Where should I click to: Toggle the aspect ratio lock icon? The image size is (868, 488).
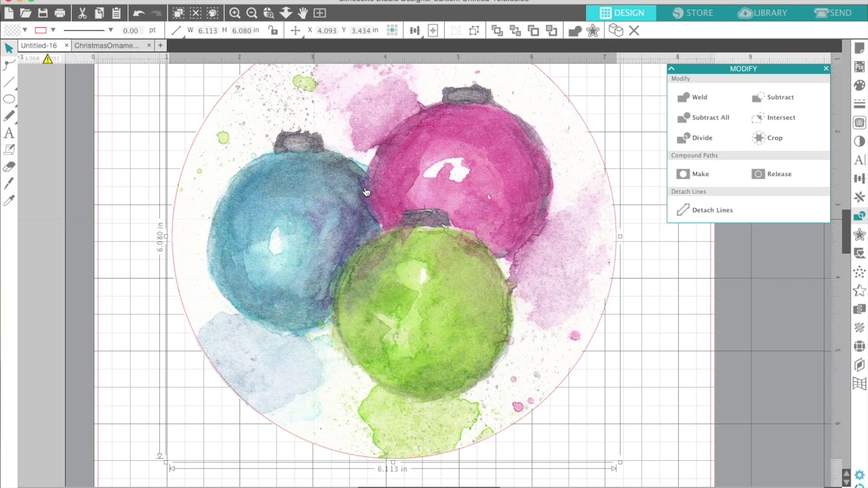point(273,30)
